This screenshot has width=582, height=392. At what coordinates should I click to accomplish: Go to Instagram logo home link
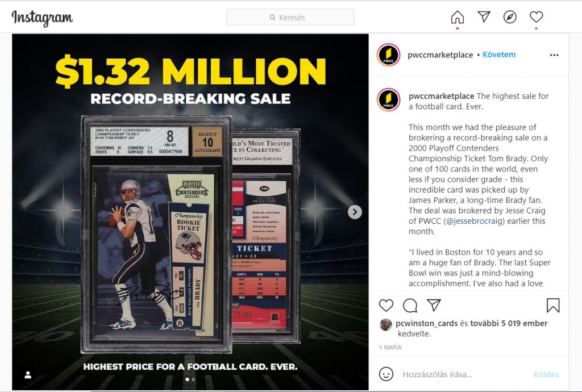pos(42,18)
